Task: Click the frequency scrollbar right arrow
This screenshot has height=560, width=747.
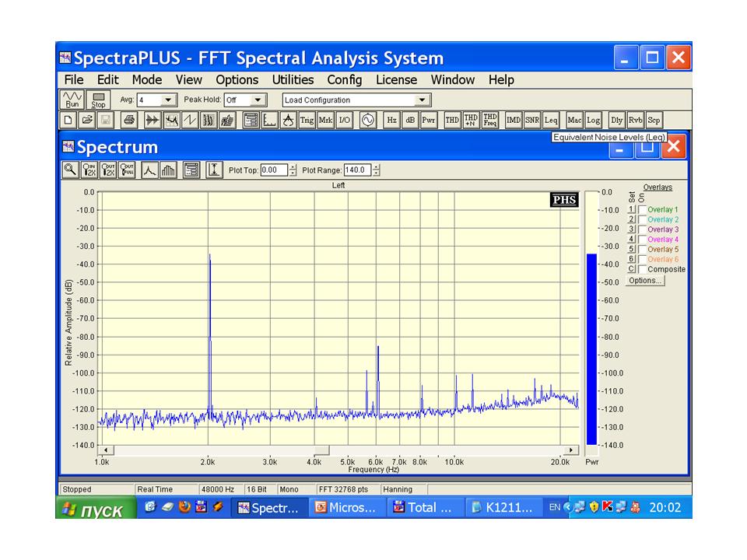Action: [570, 450]
